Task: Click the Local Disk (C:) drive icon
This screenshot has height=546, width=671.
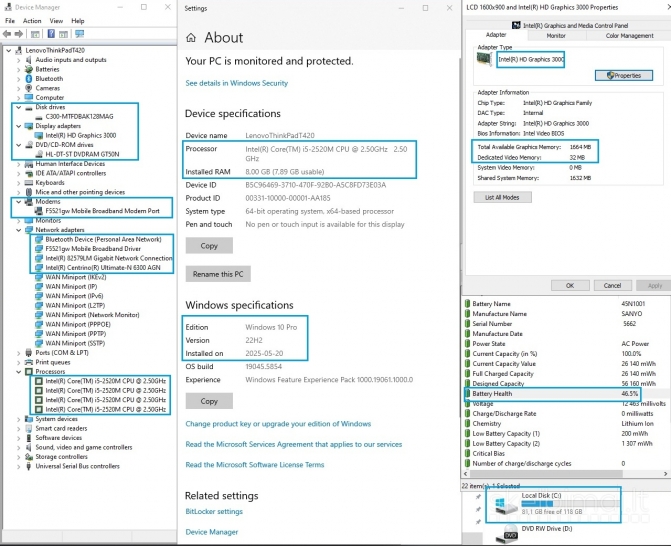Action: (506, 505)
